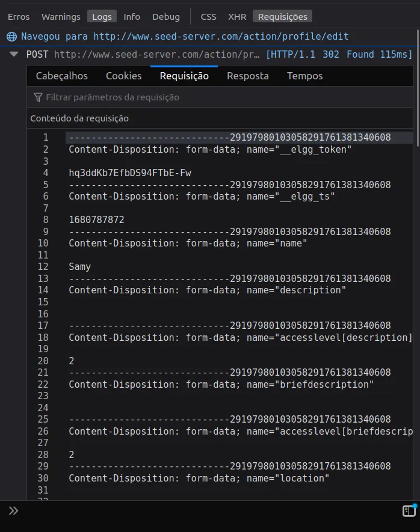Click the console prompt double-chevron icon

click(13, 511)
